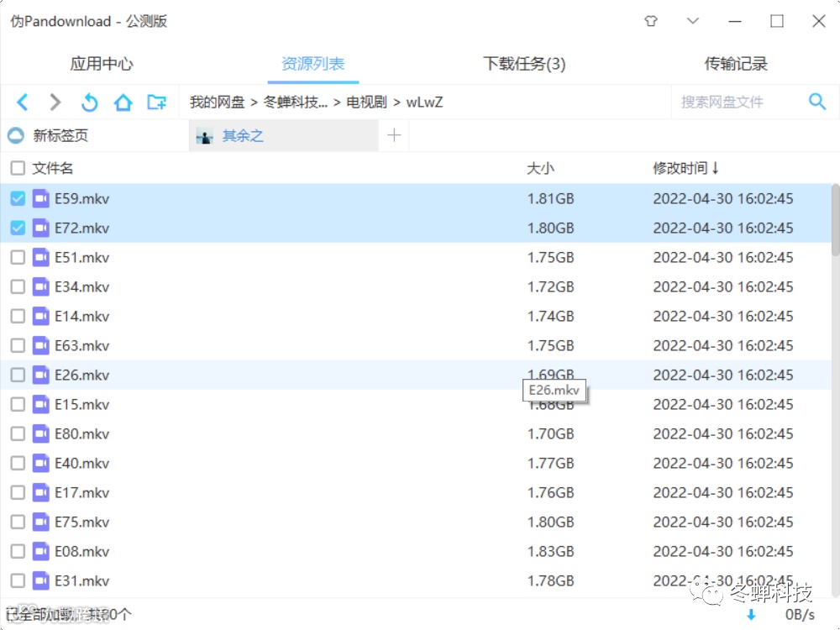The image size is (840, 630).
Task: Open the 应用中心 tab
Action: click(x=102, y=64)
